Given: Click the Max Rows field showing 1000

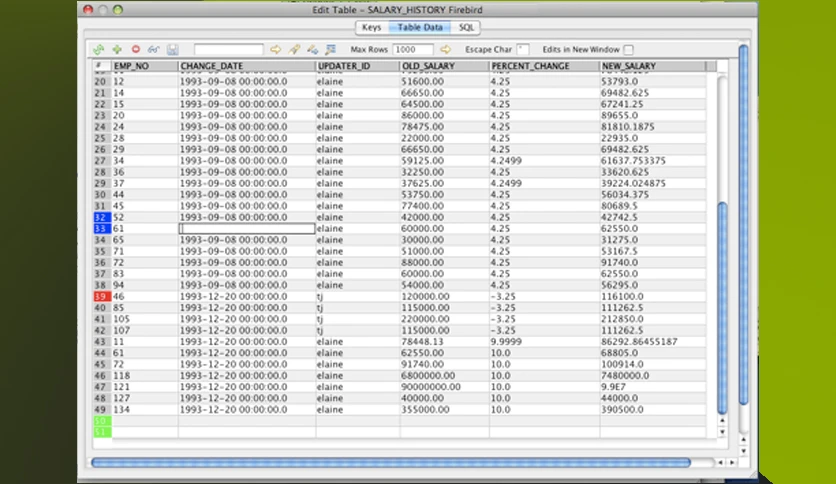Looking at the screenshot, I should tap(413, 50).
